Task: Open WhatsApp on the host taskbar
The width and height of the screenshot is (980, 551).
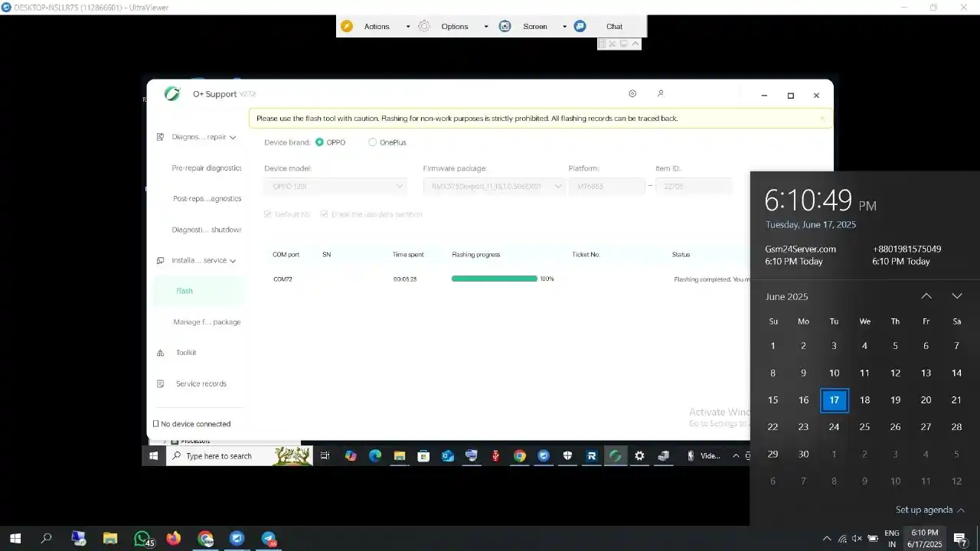Action: coord(142,539)
